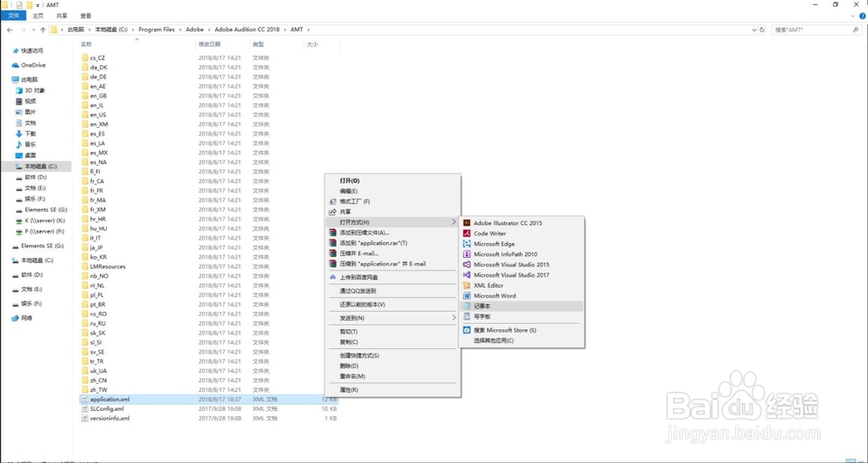Select Microsoft Edge icon in submenu
868x463 pixels.
coord(467,244)
